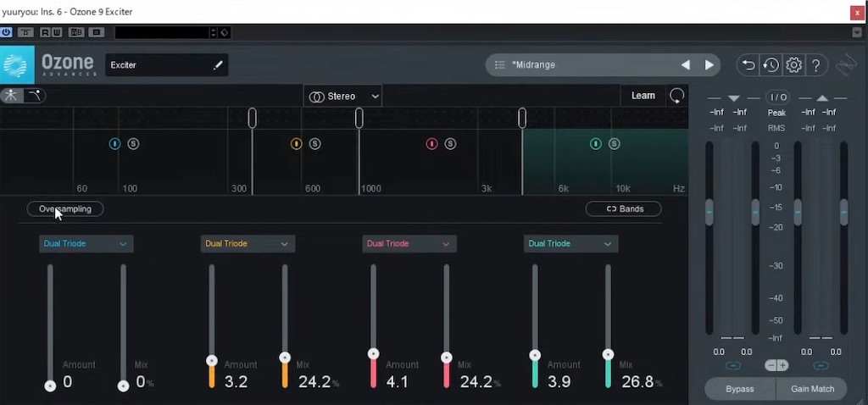Click the A/B compare button in host toolbar
868x405 pixels.
(x=75, y=32)
